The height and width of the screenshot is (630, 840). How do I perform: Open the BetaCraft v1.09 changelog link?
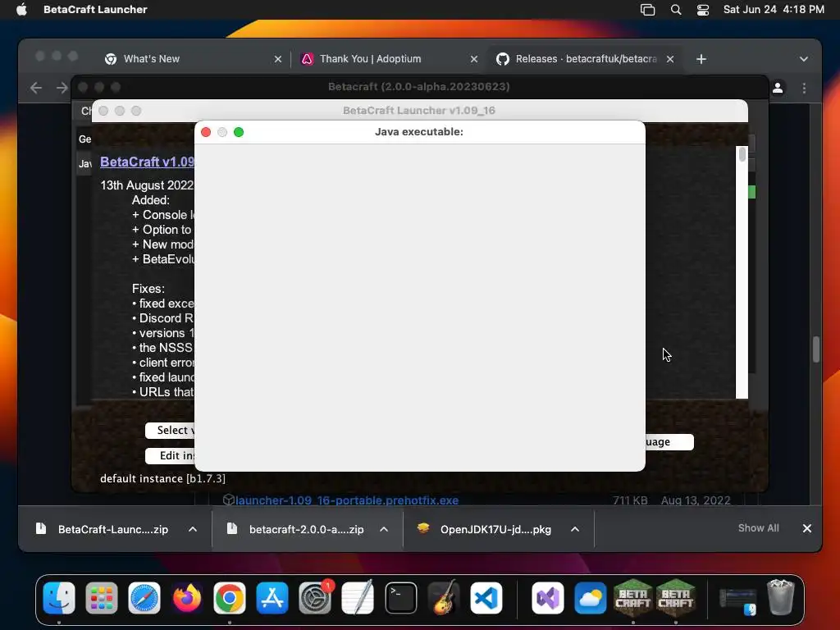pos(147,162)
